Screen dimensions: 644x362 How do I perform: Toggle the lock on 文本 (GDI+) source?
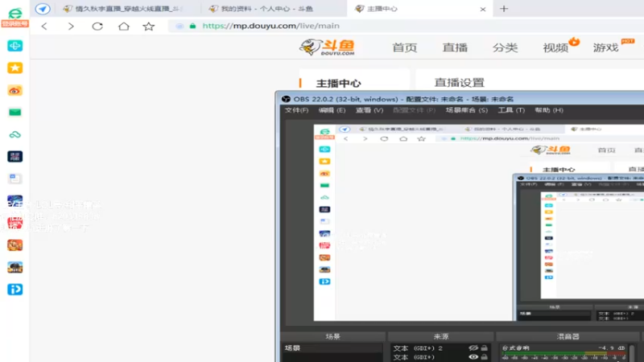485,357
